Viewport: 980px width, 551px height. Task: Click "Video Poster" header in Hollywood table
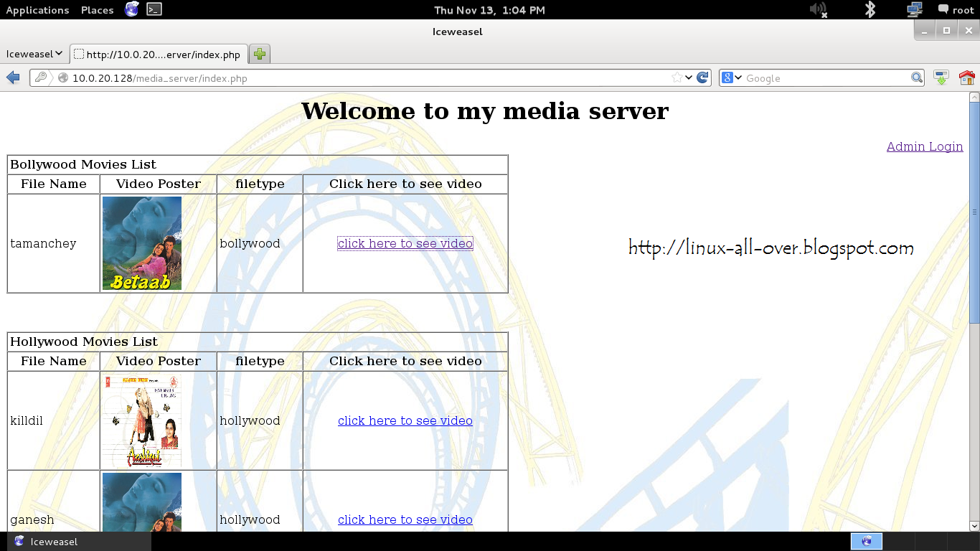(159, 361)
